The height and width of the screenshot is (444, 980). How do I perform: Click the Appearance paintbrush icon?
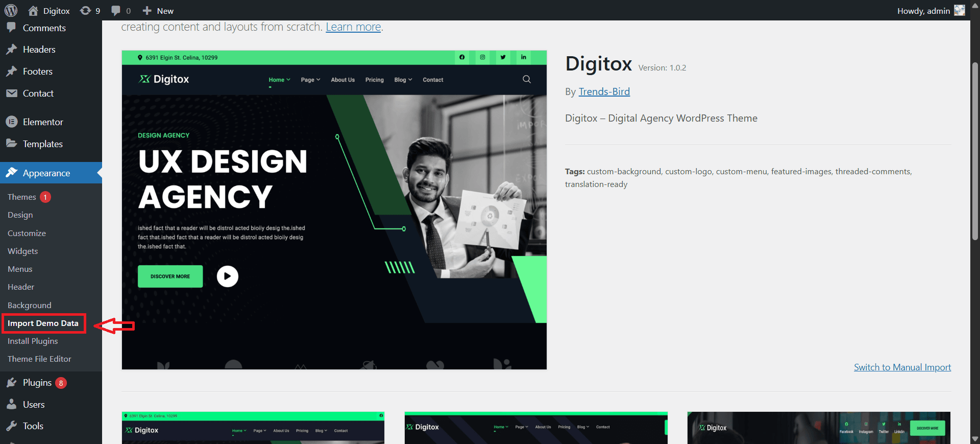(x=11, y=173)
